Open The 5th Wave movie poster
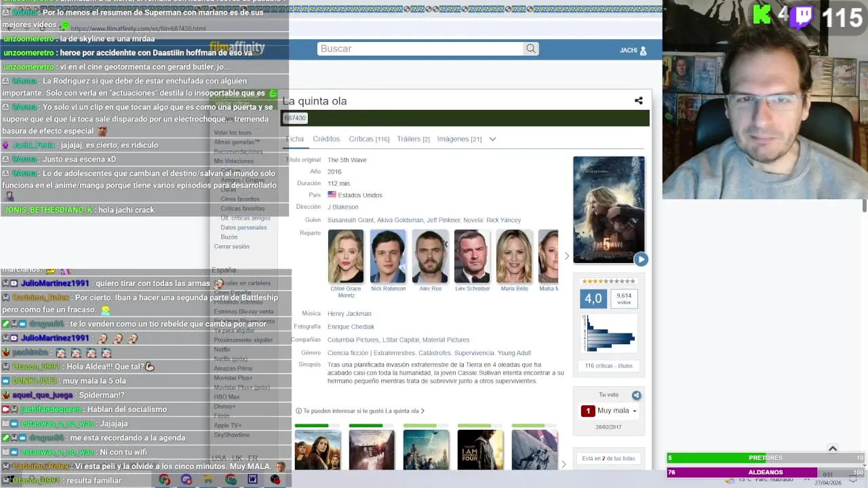 pyautogui.click(x=608, y=209)
